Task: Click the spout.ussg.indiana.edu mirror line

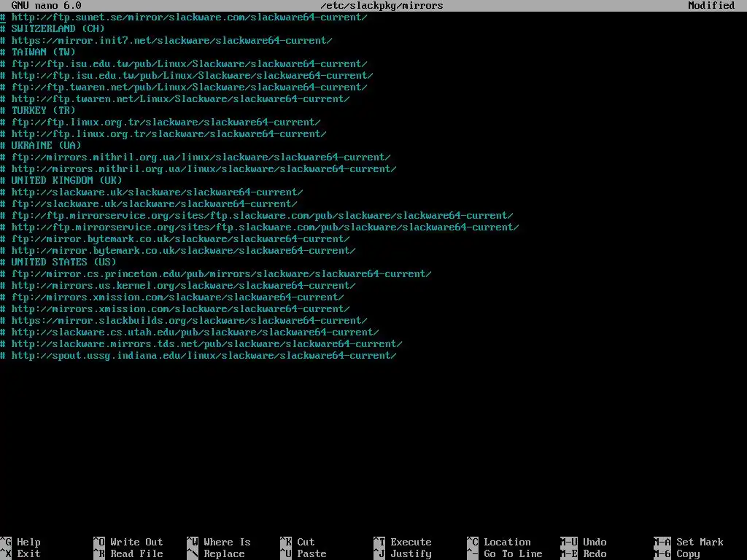Action: click(198, 355)
